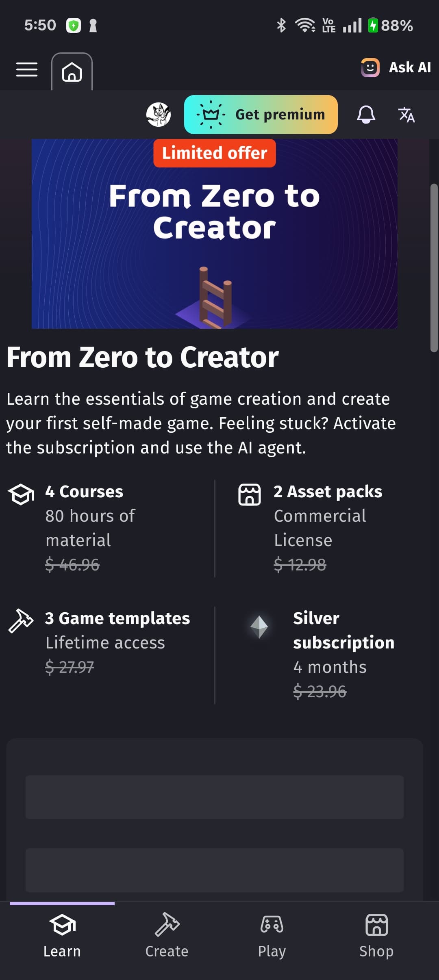The height and width of the screenshot is (980, 439).
Task: Tap the 3 Game templates hammer icon
Action: tap(20, 620)
